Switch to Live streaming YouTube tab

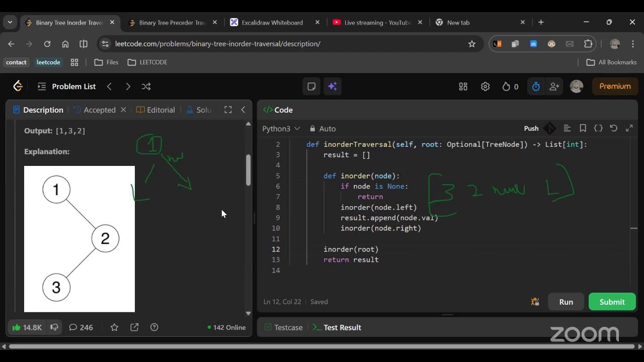pos(377,22)
